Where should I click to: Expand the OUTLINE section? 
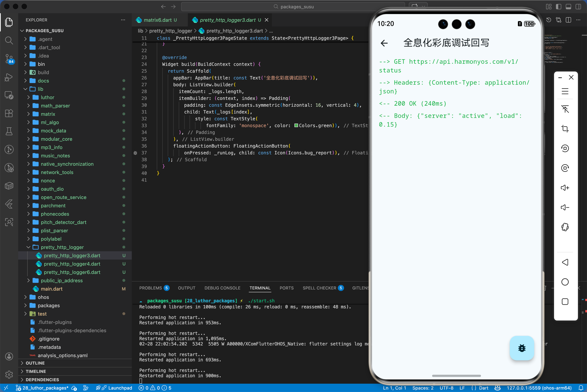tap(35, 363)
